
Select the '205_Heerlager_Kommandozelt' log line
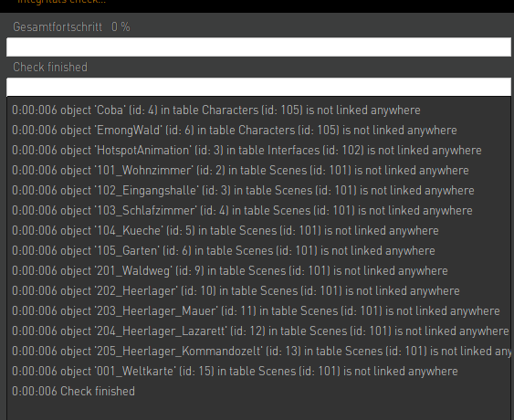click(261, 352)
